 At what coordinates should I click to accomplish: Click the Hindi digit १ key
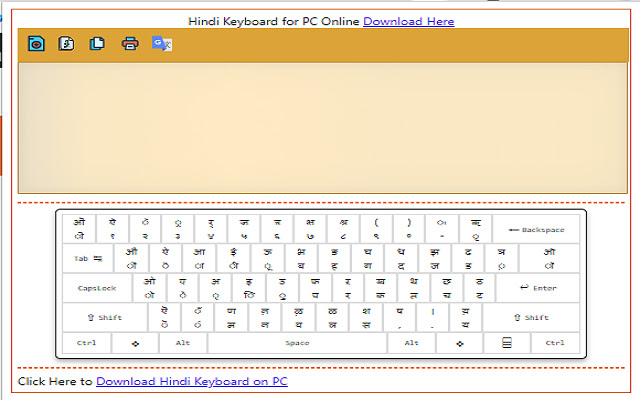tap(112, 229)
